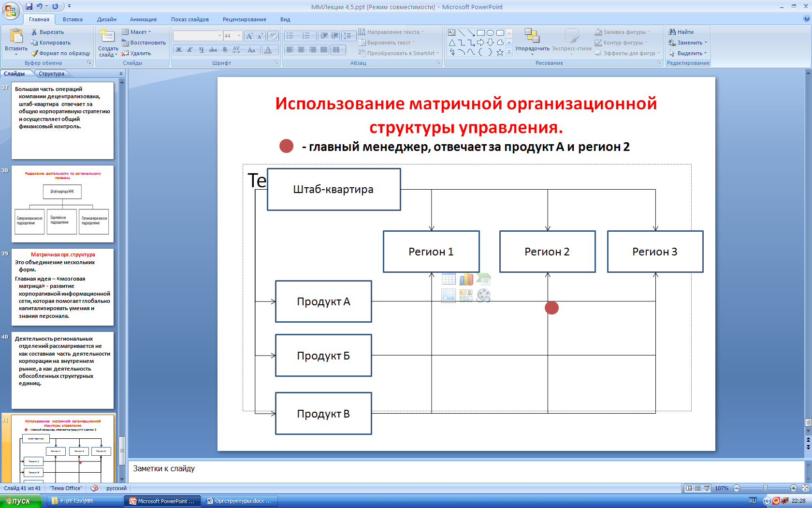Open the line spacing dropdown
The width and height of the screenshot is (812, 508).
(348, 36)
